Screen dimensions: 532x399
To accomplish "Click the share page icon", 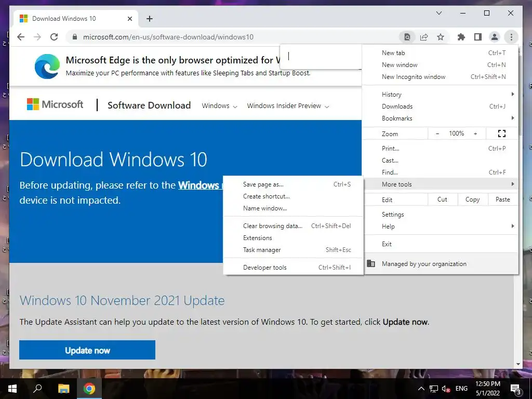I will tap(424, 37).
